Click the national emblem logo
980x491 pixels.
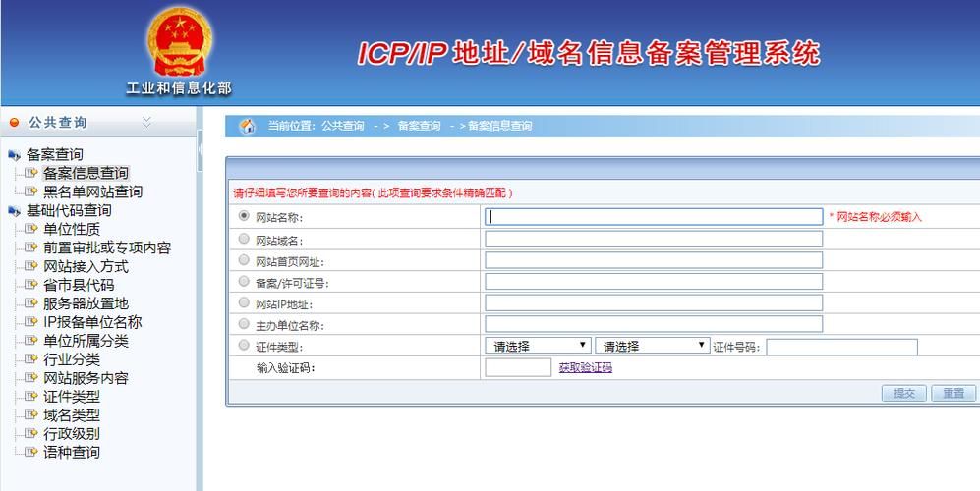pyautogui.click(x=179, y=42)
